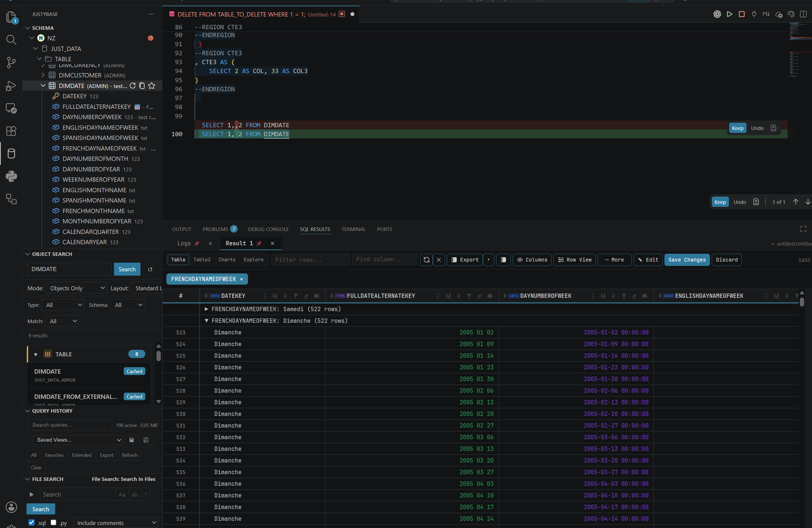Delete the saved query view (trash icon)

(146, 440)
